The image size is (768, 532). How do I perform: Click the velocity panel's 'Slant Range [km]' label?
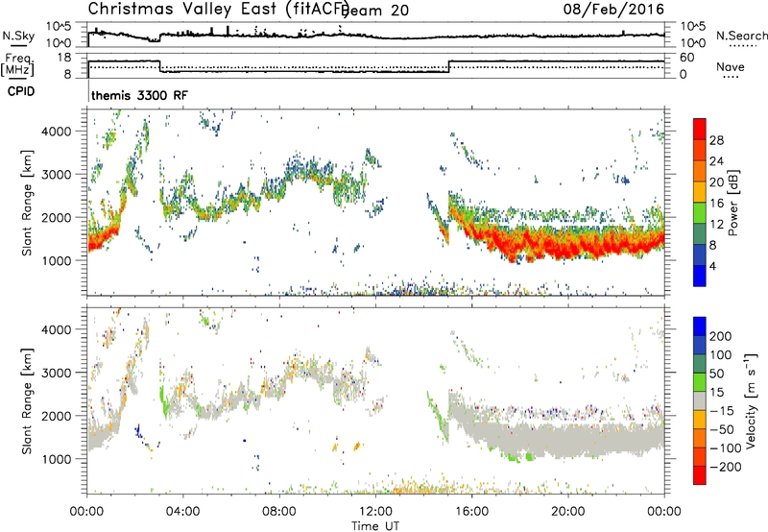27,401
